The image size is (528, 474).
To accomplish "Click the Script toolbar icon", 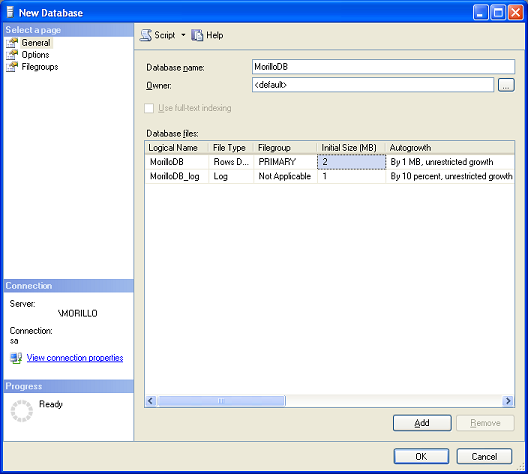I will (x=146, y=35).
